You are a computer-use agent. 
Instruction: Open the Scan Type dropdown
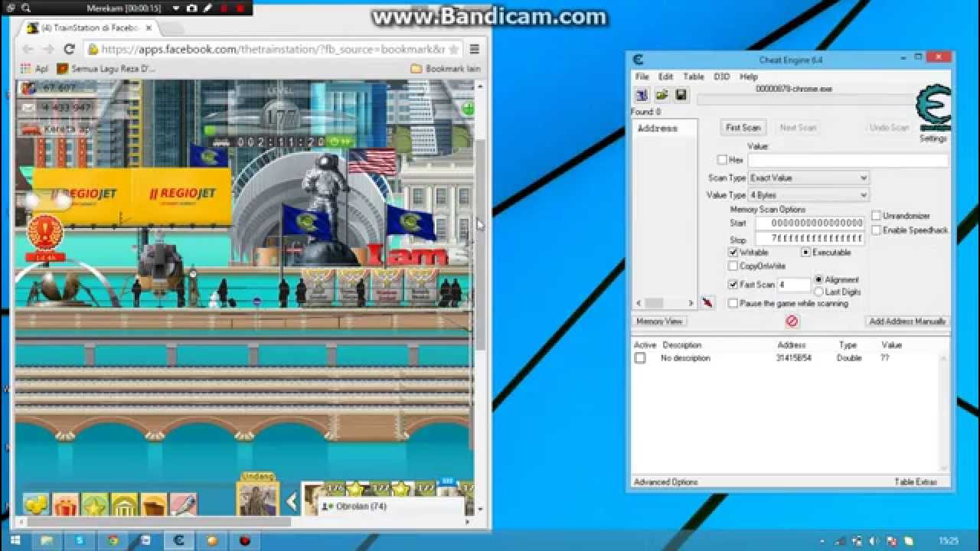point(808,178)
